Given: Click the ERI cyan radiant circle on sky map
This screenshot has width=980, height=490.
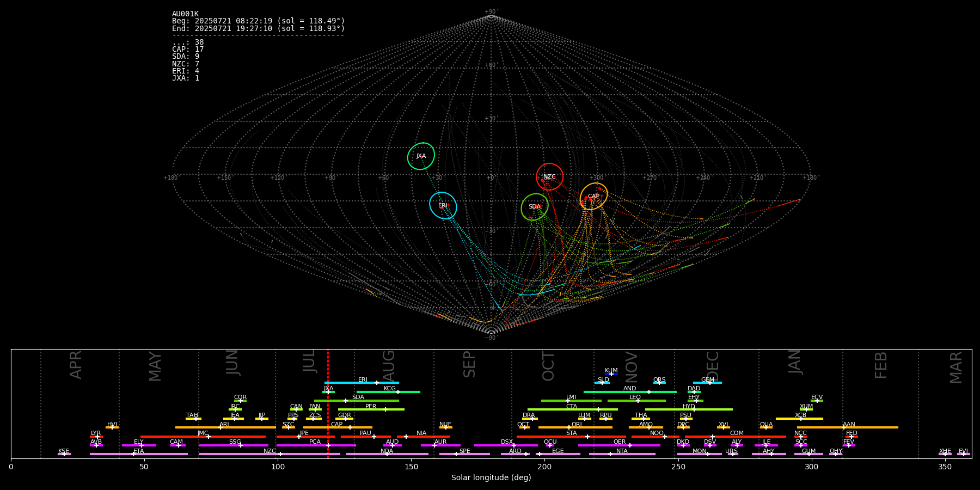Looking at the screenshot, I should pos(443,206).
